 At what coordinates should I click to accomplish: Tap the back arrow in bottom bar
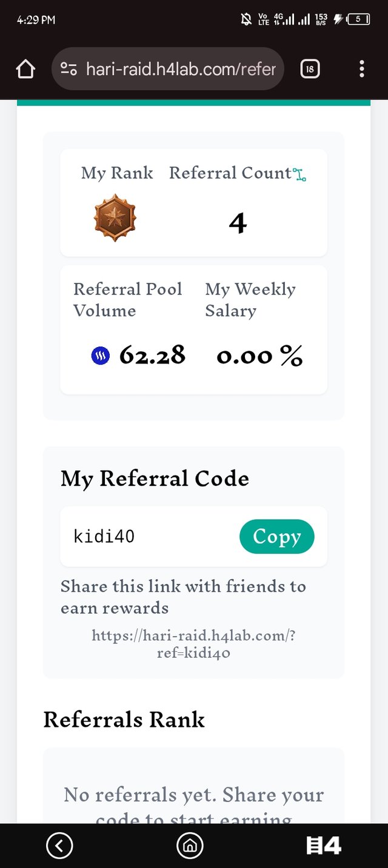click(x=59, y=846)
